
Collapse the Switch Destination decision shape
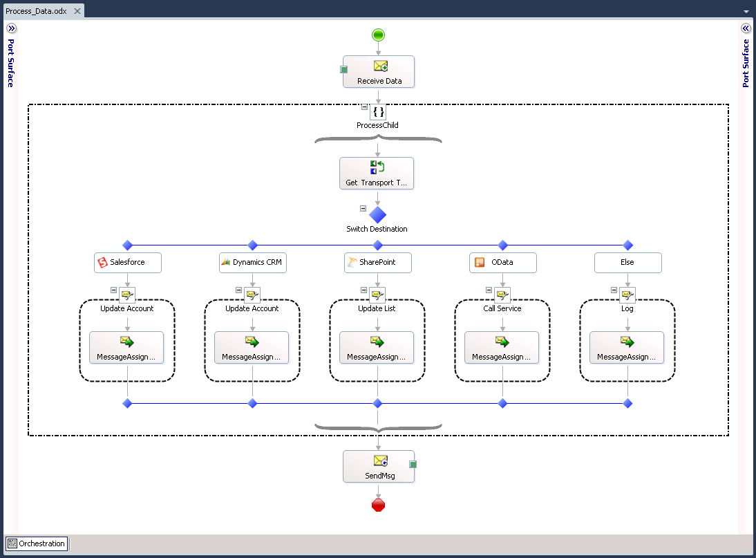(x=363, y=208)
